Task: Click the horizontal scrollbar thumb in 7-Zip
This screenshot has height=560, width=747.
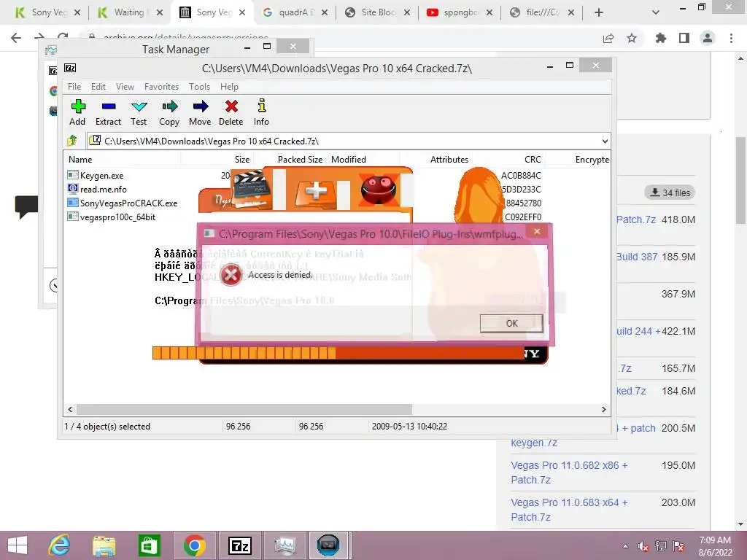Action: pyautogui.click(x=244, y=409)
